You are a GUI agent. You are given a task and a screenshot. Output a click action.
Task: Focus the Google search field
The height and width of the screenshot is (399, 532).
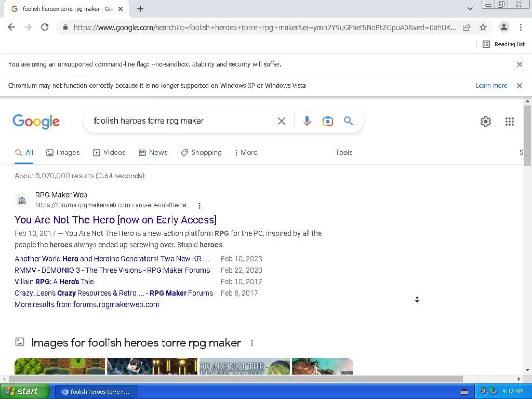(183, 121)
